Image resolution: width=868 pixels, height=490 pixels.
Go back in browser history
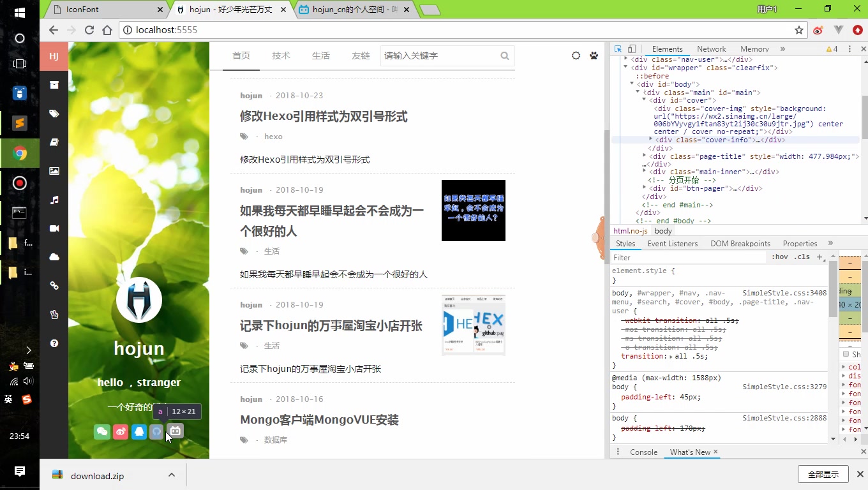click(x=54, y=30)
